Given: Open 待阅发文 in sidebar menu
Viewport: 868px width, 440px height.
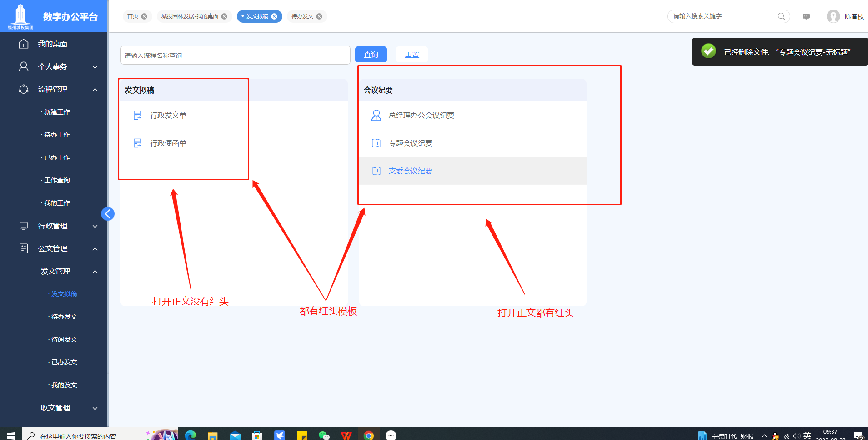Looking at the screenshot, I should pos(64,339).
